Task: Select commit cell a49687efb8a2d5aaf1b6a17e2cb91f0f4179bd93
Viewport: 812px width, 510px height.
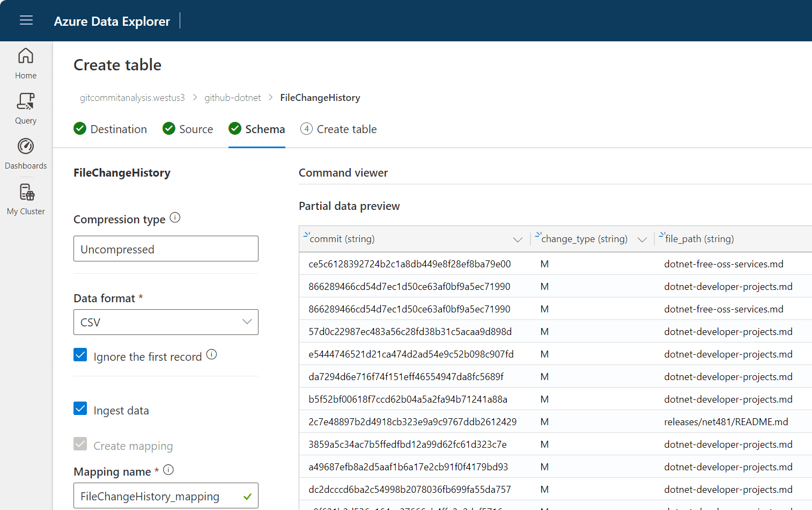Action: coord(408,467)
